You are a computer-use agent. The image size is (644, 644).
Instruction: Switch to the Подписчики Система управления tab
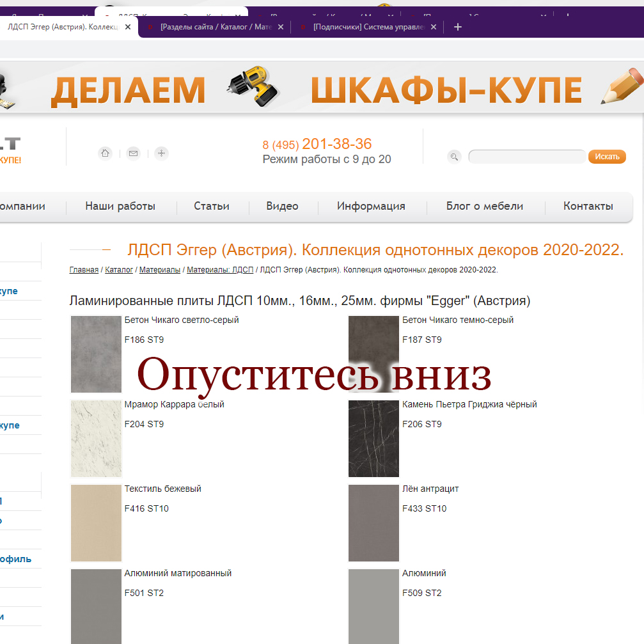(368, 27)
